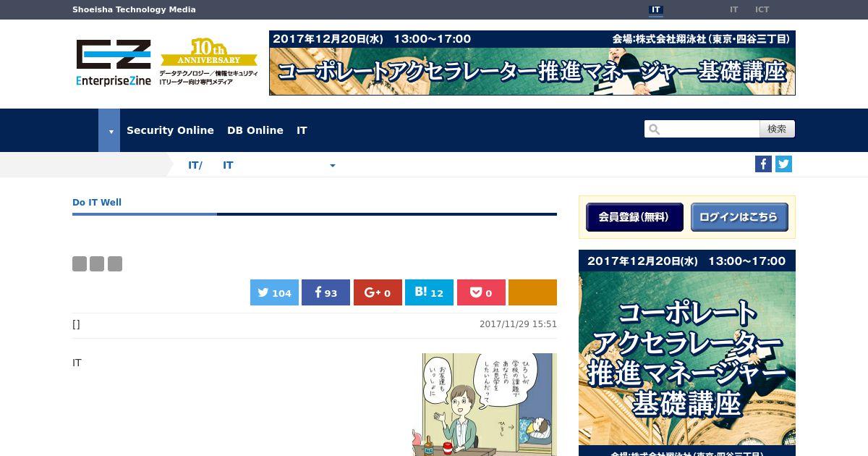
Task: Click the second gray square tag
Action: (x=97, y=263)
